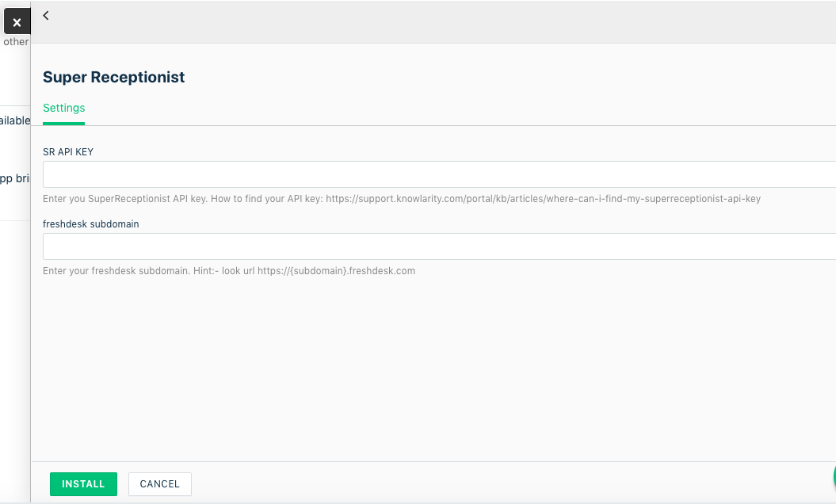The image size is (836, 504).
Task: Cancel the app installation
Action: [x=159, y=484]
